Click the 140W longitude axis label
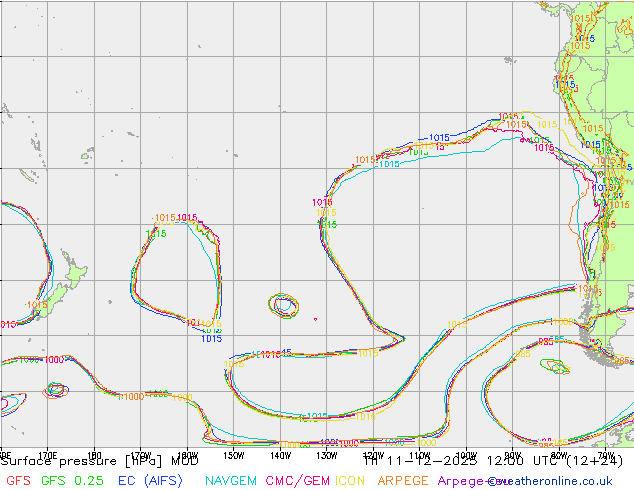The height and width of the screenshot is (490, 634). [x=280, y=455]
